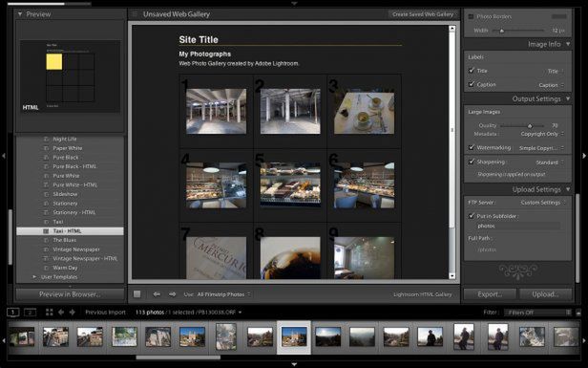Click the Large Images Quality slider
Viewport: 588px width, 368px height.
(x=522, y=126)
